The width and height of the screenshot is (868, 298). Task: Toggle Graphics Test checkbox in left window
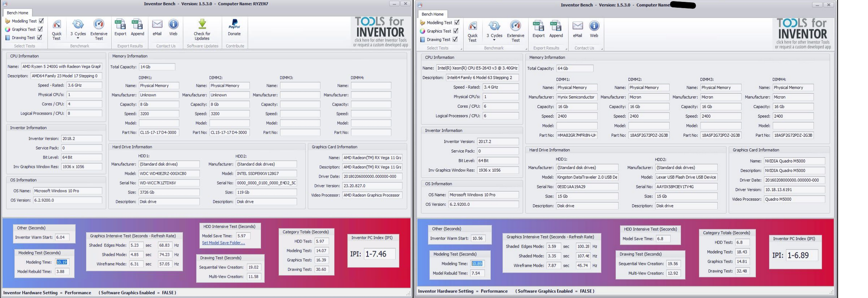click(x=40, y=29)
